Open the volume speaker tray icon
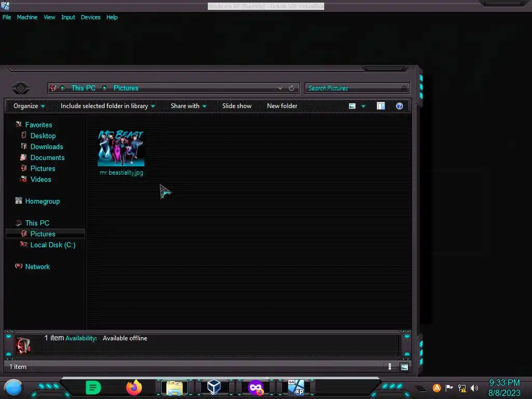The image size is (532, 399). tap(474, 388)
